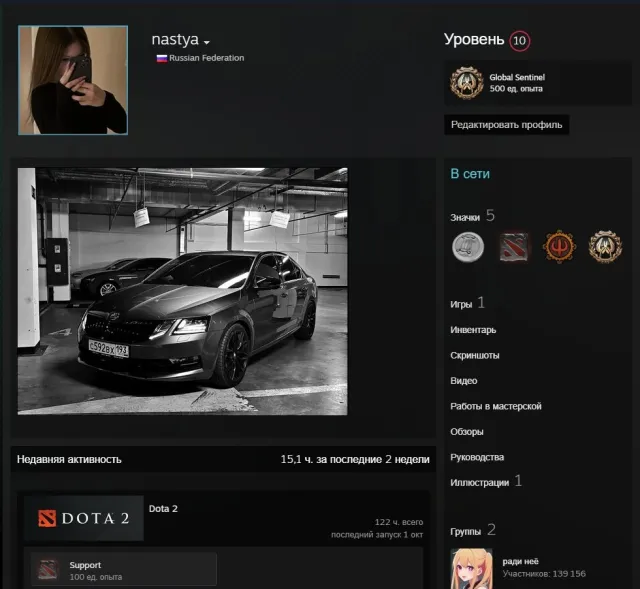Click the 122 ч. всего playtime text
The image size is (640, 589).
(x=399, y=522)
